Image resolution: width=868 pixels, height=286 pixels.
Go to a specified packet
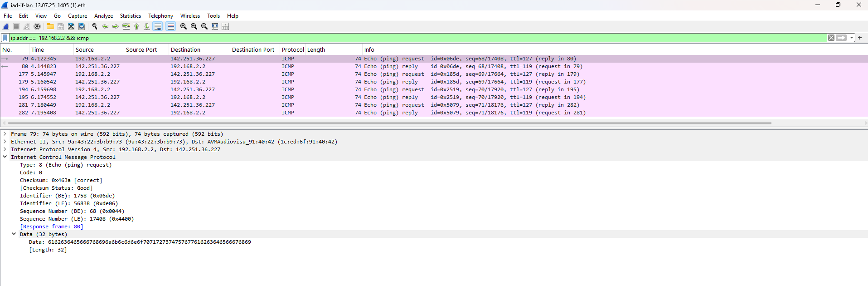[126, 26]
